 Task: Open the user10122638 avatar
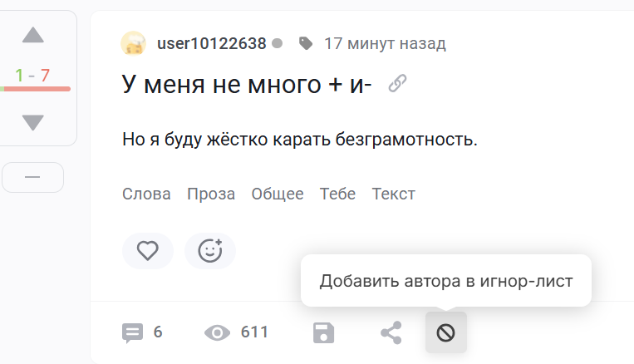pos(134,43)
